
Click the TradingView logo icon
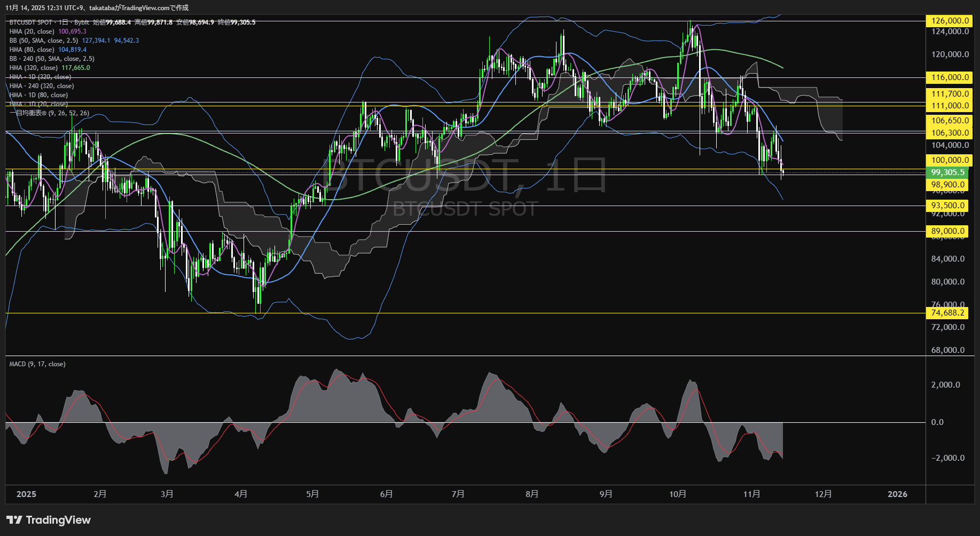click(x=14, y=520)
